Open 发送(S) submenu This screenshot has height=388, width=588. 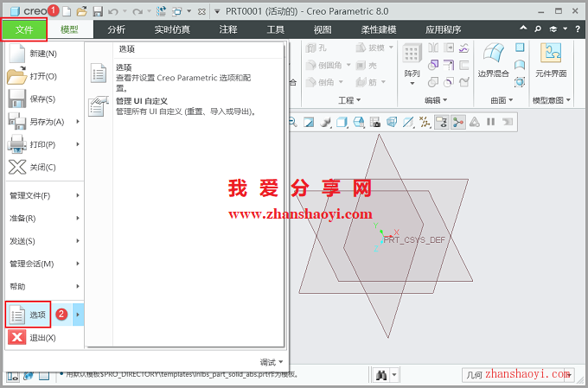[45, 241]
